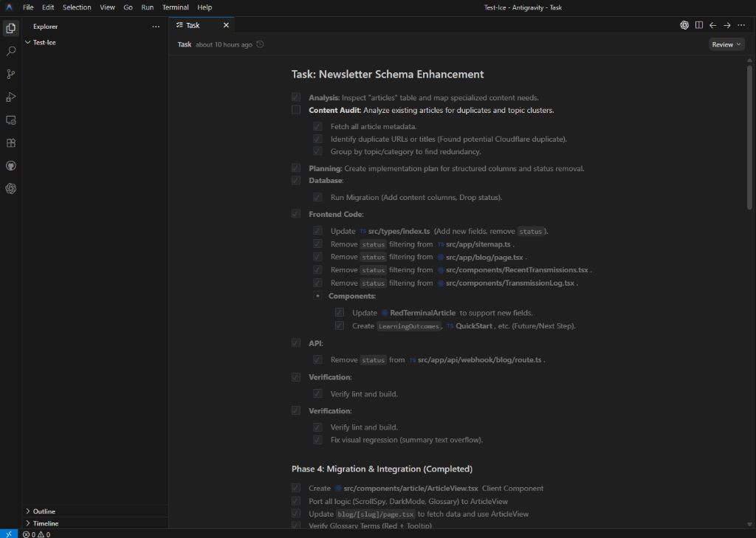Open the Remote Explorer view
The height and width of the screenshot is (538, 756).
pyautogui.click(x=11, y=120)
